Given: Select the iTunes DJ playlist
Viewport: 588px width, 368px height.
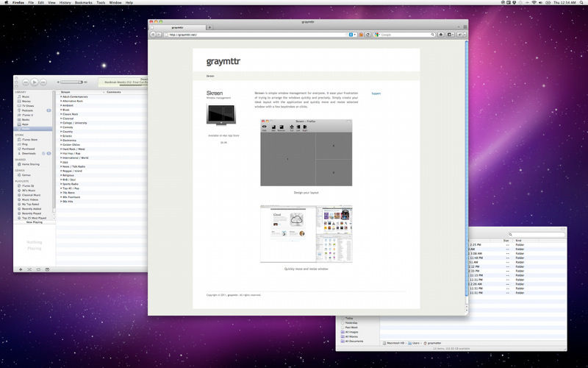Looking at the screenshot, I should point(28,186).
